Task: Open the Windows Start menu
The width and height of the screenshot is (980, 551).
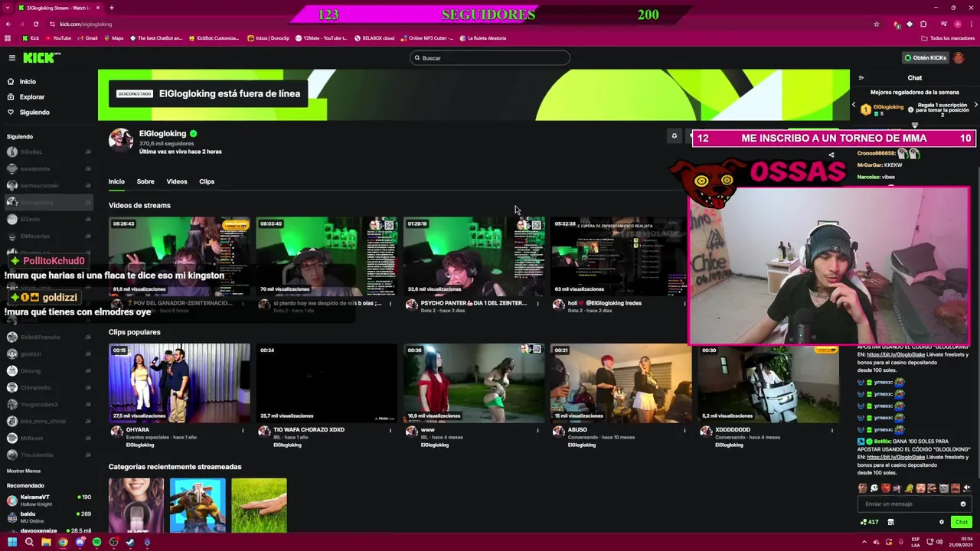Action: (12, 543)
